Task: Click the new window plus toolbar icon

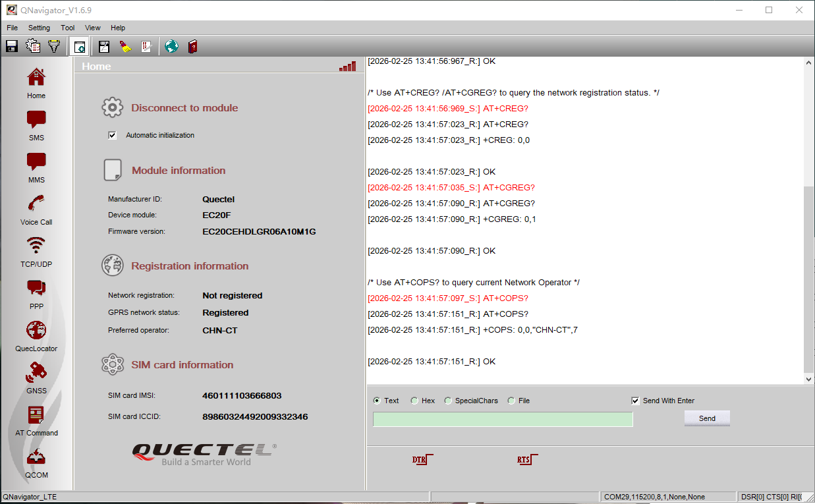Action: [x=80, y=46]
